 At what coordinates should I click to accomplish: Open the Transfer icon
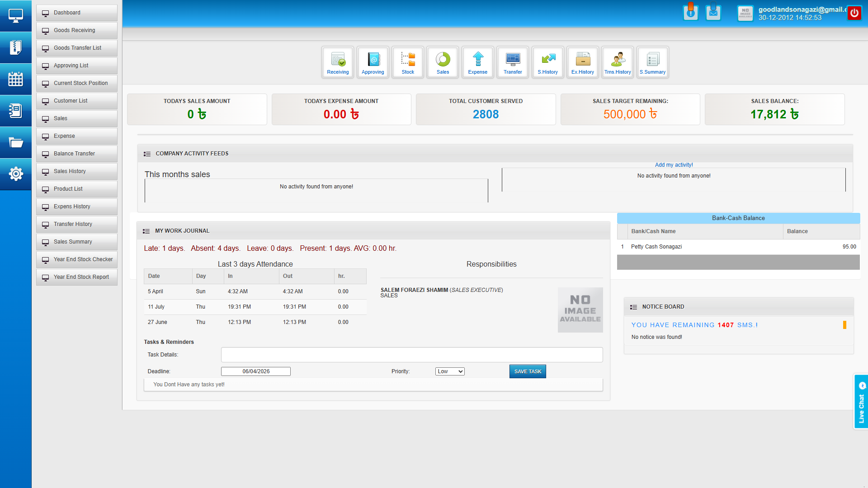click(x=512, y=62)
